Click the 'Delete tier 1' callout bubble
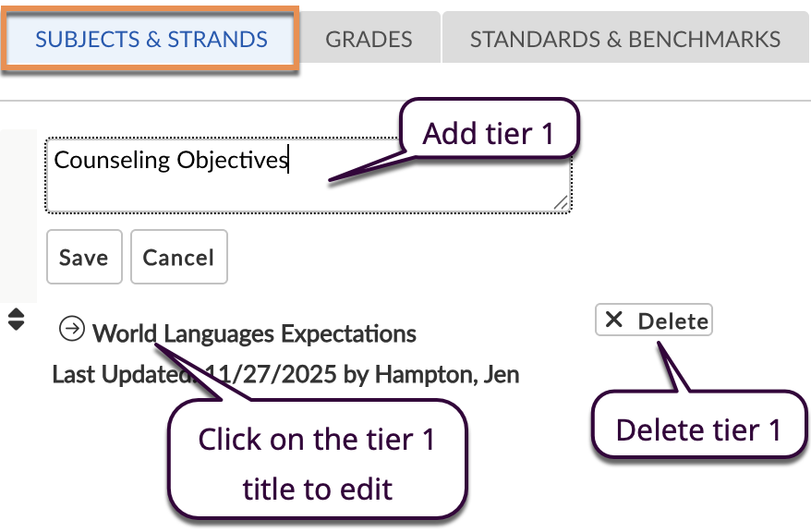Screen dimensions: 811x532 coord(698,429)
